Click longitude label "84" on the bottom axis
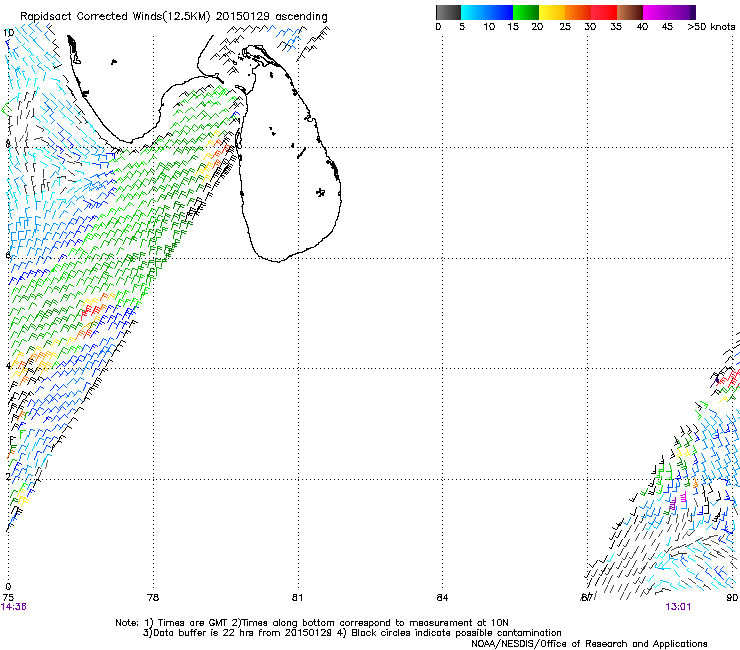 tap(442, 598)
